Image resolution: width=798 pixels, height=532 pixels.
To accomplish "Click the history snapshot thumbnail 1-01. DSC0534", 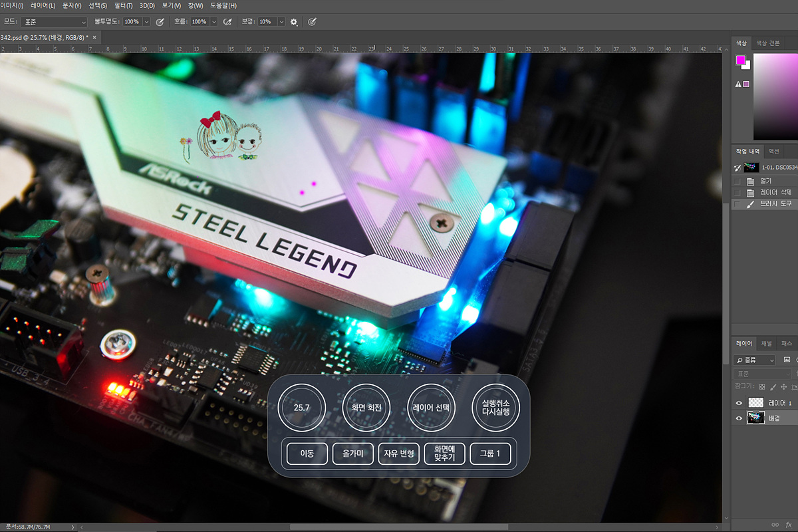I will (x=751, y=168).
